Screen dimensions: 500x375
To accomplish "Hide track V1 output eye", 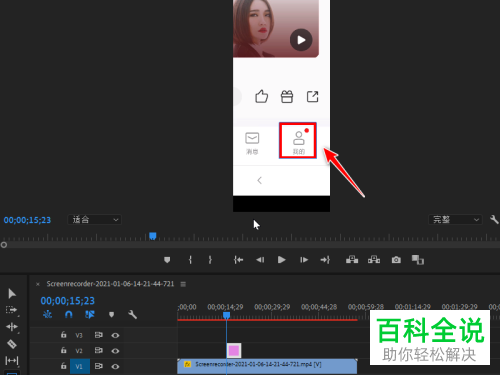I will pyautogui.click(x=115, y=366).
